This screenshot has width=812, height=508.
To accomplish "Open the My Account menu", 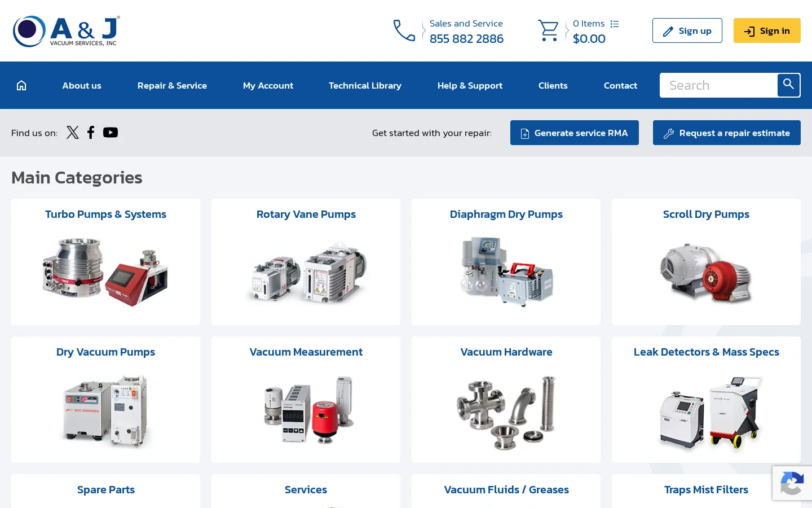I will (268, 85).
